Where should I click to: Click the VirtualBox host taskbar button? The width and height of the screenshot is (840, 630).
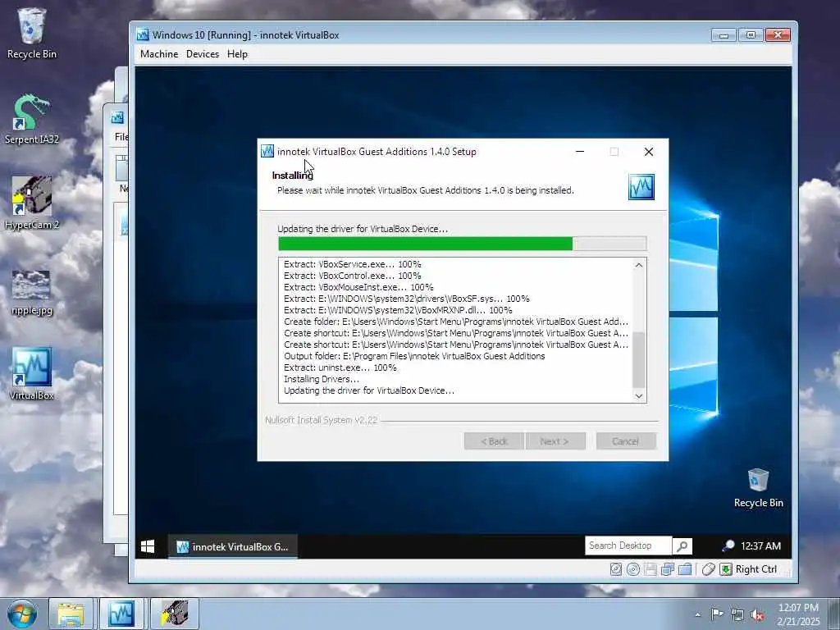tap(121, 614)
